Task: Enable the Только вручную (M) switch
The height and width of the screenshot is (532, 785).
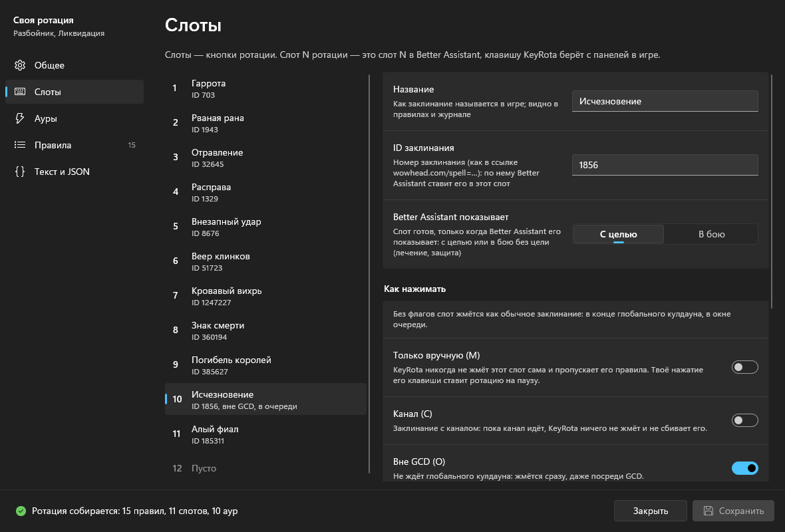Action: tap(745, 367)
